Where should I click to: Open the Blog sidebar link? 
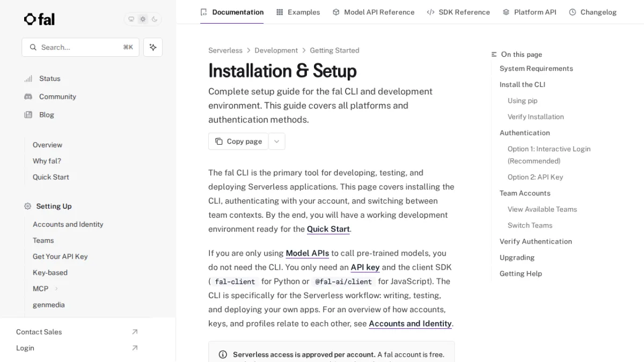46,115
